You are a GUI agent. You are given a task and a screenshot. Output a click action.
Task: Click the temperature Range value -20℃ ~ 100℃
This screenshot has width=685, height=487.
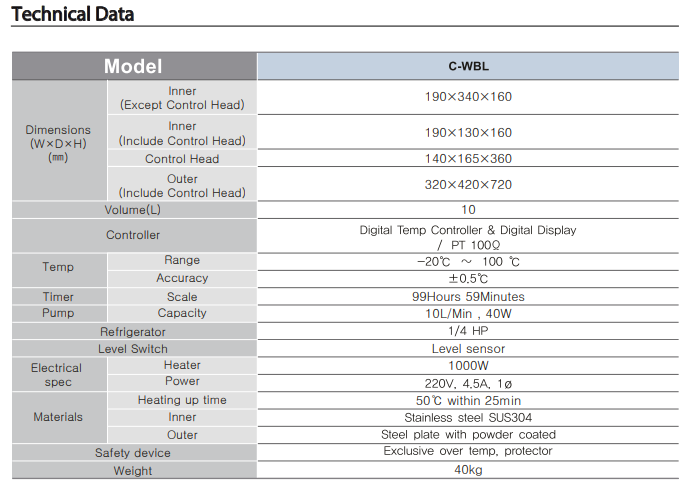[x=468, y=261]
